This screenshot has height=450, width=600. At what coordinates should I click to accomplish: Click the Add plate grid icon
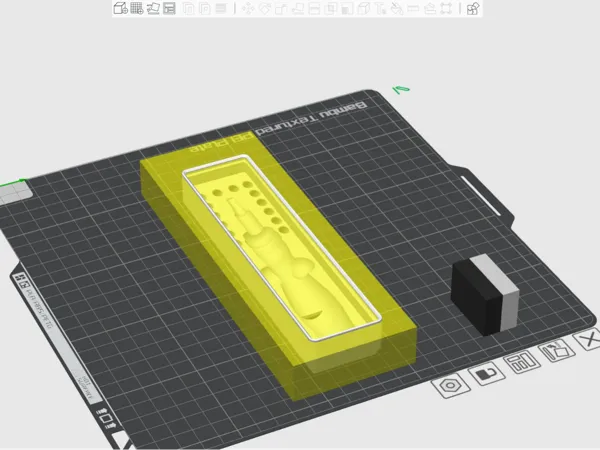(x=137, y=8)
